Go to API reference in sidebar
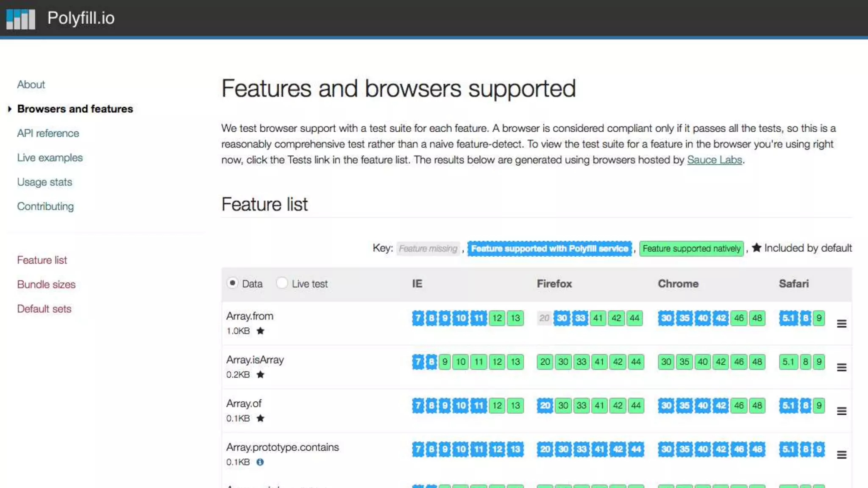 click(48, 133)
